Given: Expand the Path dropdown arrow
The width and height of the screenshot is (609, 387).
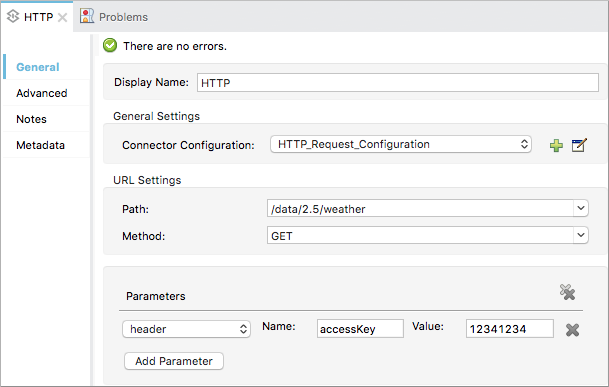Looking at the screenshot, I should point(581,208).
